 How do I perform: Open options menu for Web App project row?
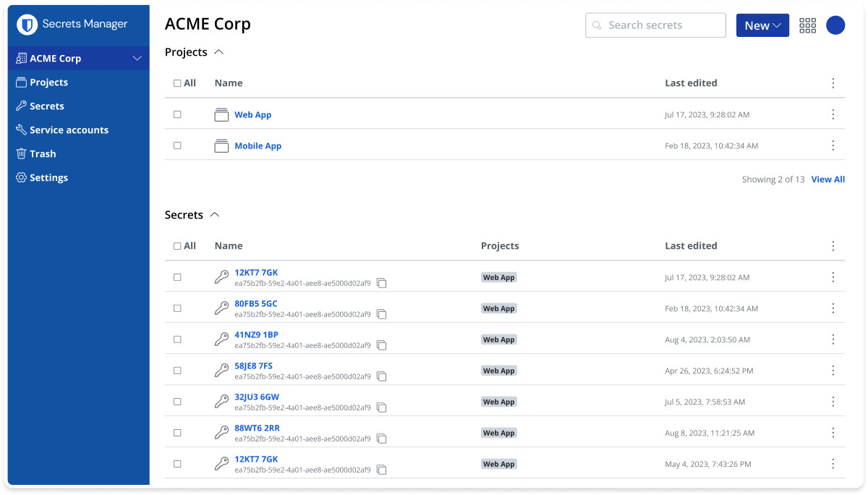click(x=833, y=114)
